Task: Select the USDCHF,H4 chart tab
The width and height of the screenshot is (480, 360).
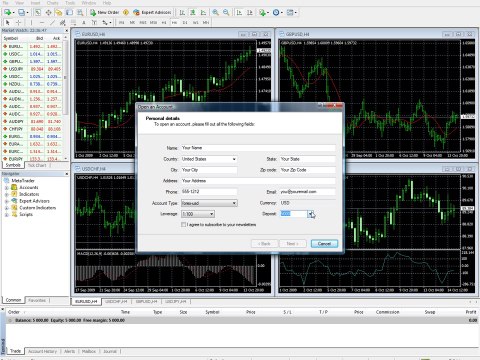Action: click(x=116, y=302)
